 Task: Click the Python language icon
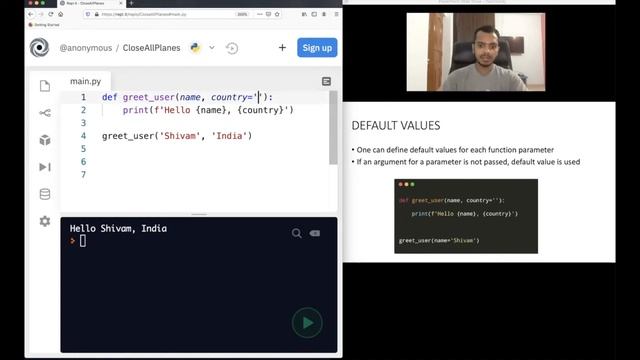pyautogui.click(x=196, y=48)
